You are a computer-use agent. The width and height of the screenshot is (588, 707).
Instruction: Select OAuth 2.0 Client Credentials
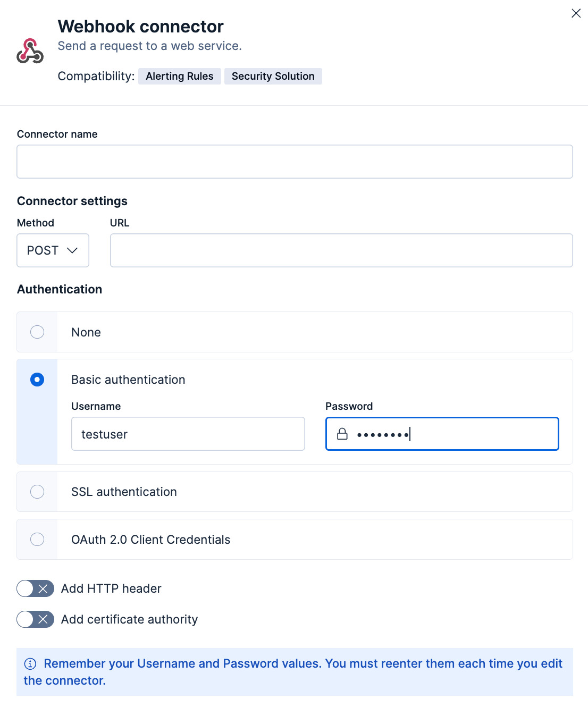37,539
